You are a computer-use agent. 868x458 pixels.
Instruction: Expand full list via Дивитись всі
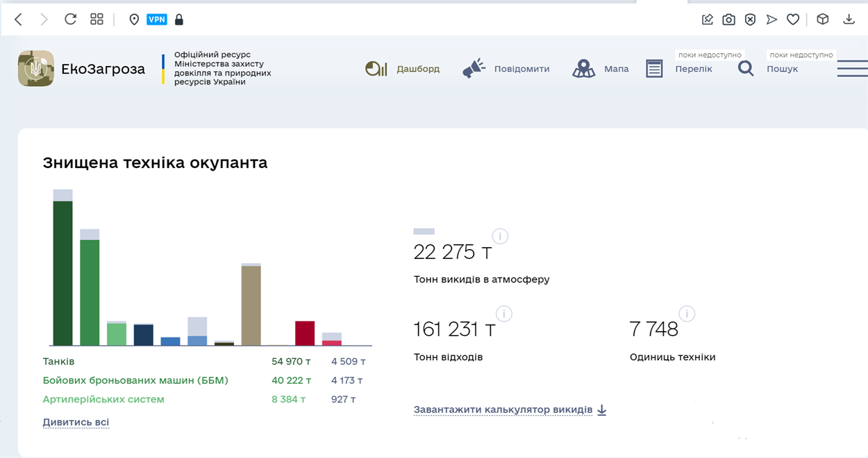click(x=76, y=422)
